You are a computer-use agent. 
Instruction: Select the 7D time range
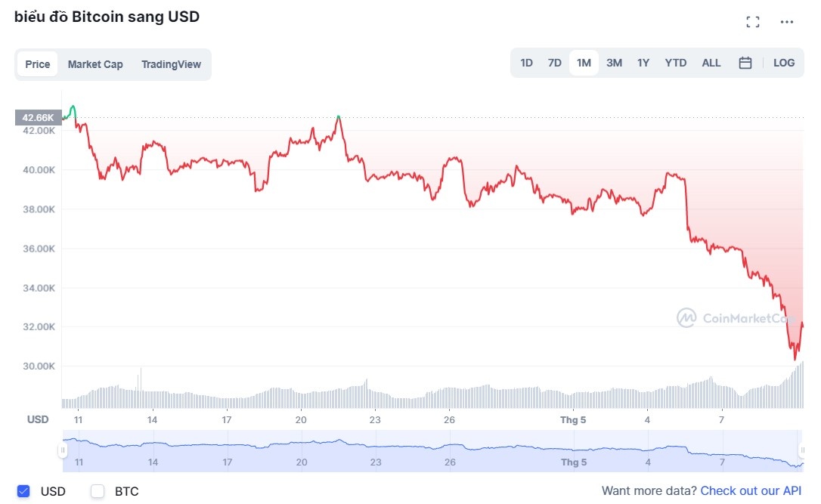coord(554,63)
